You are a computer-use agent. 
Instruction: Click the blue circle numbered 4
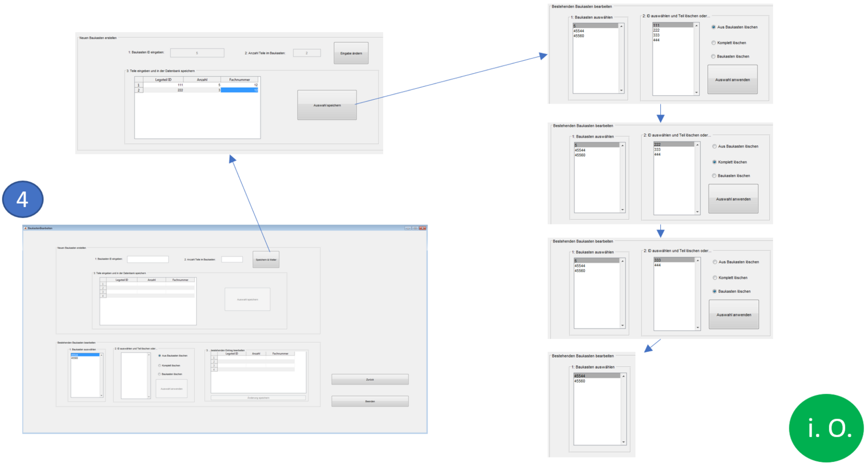(23, 199)
